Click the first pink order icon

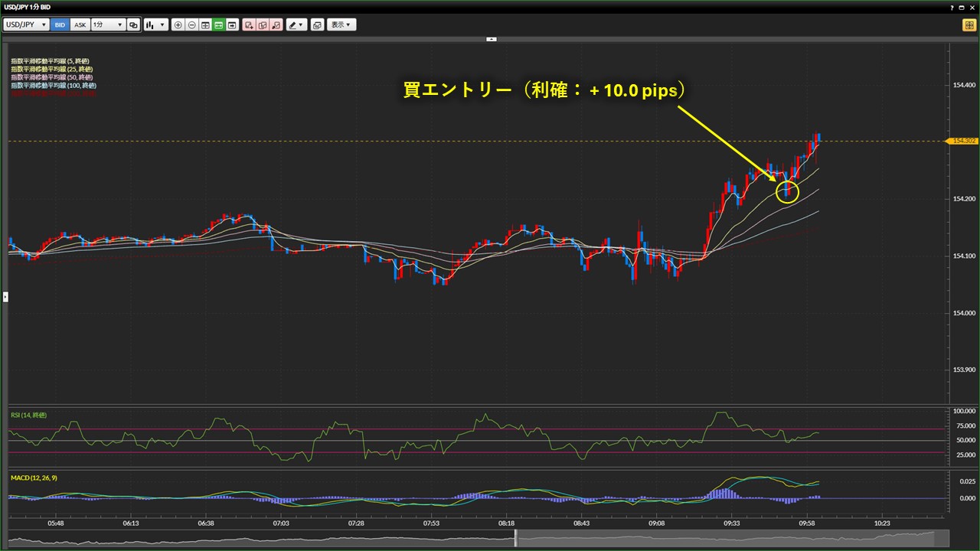tap(249, 24)
